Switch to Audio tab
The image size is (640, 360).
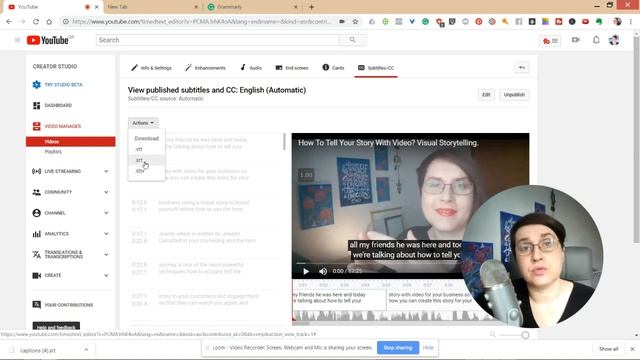tap(251, 68)
